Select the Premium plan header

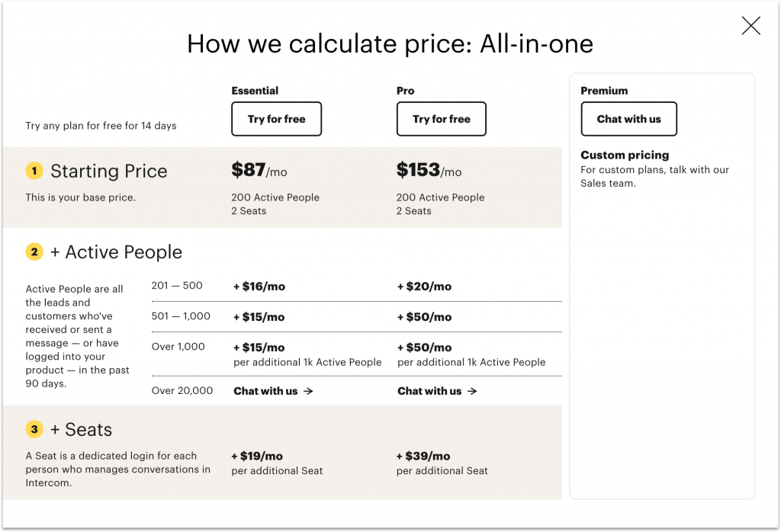(604, 91)
